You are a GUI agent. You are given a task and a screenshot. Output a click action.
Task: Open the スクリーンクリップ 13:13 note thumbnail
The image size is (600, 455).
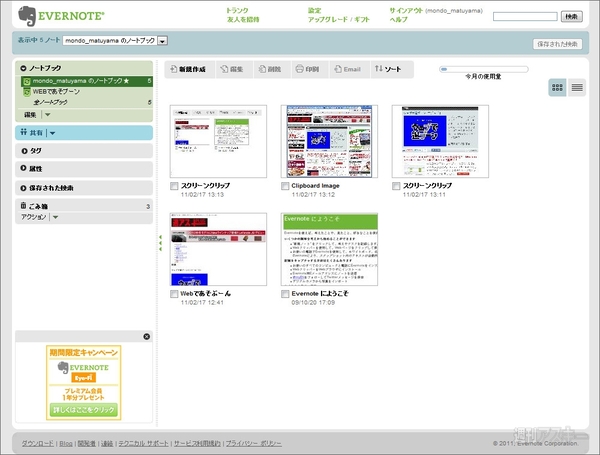(x=218, y=141)
